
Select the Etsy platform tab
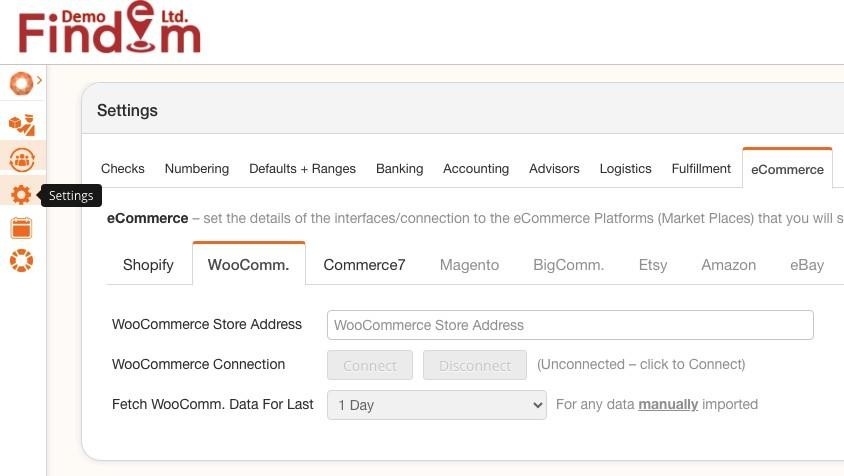coord(653,265)
